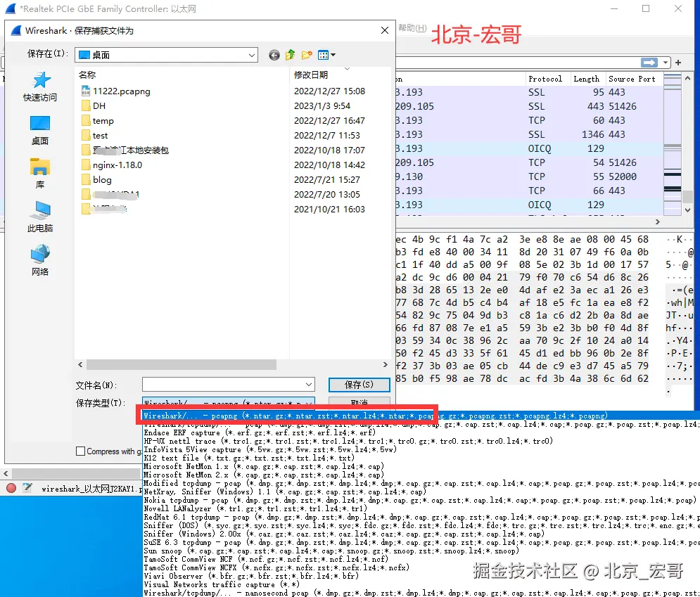Toggle the Compress with gzip checkbox
This screenshot has width=700, height=597.
pyautogui.click(x=80, y=451)
